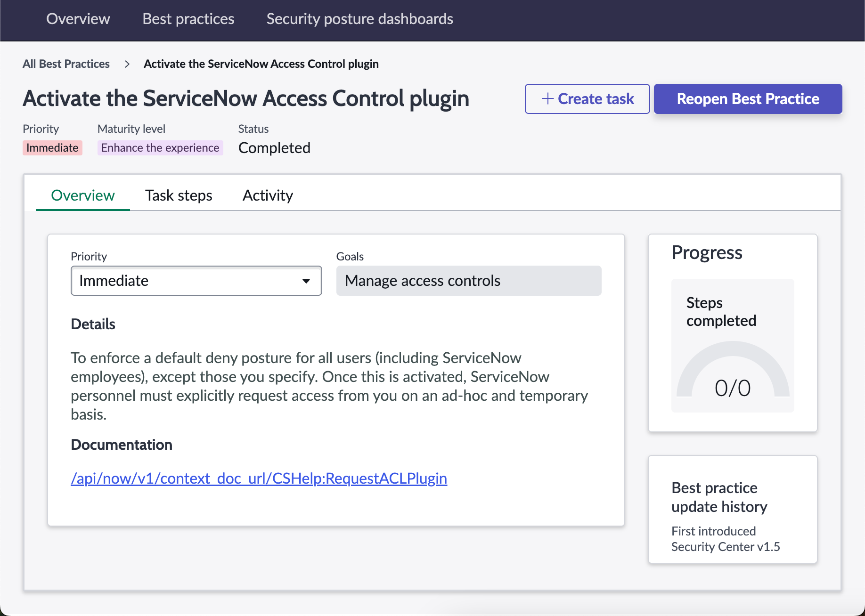
Task: Open the Priority dropdown showing Immediate
Action: point(196,281)
